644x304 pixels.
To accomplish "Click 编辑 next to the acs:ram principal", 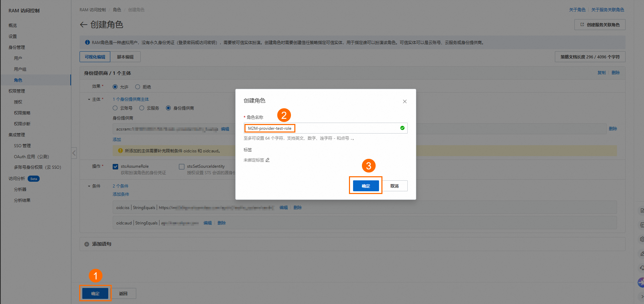I will pyautogui.click(x=225, y=129).
